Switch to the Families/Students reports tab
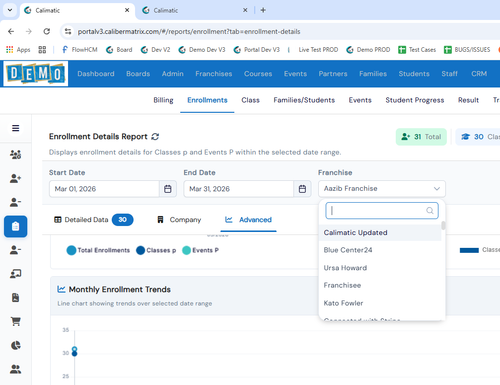Screen dimensions: 500x385 pyautogui.click(x=304, y=100)
